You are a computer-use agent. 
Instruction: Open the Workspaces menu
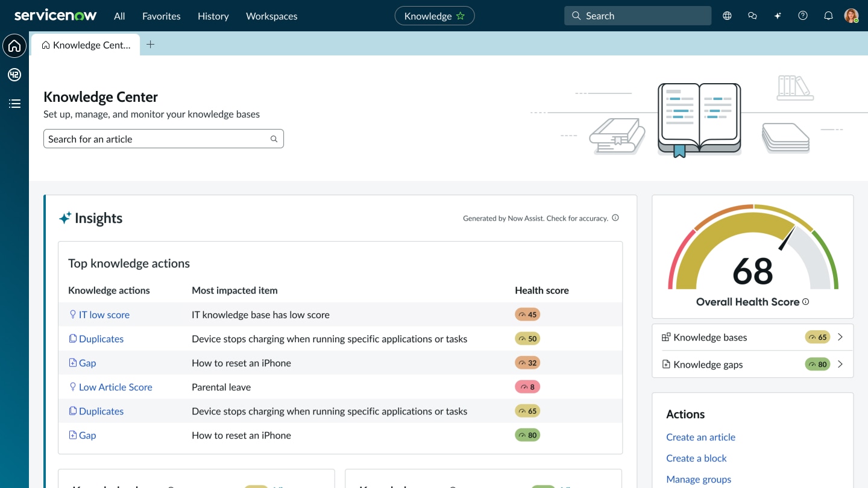(272, 16)
